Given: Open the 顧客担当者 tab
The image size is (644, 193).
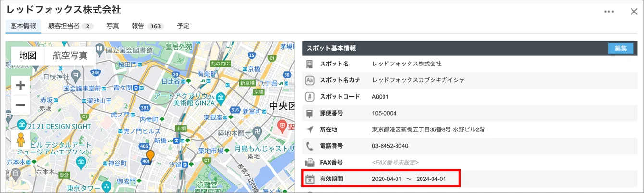Looking at the screenshot, I should pos(71,26).
